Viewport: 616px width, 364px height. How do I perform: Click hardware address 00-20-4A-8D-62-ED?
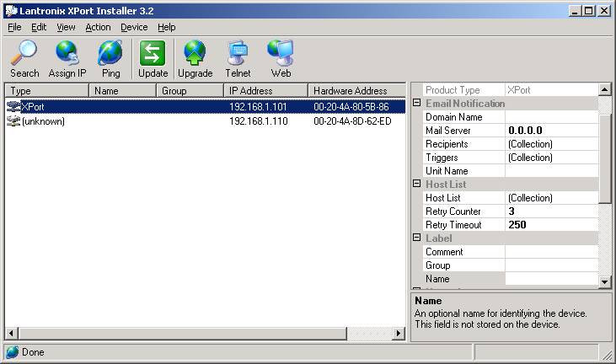(352, 121)
